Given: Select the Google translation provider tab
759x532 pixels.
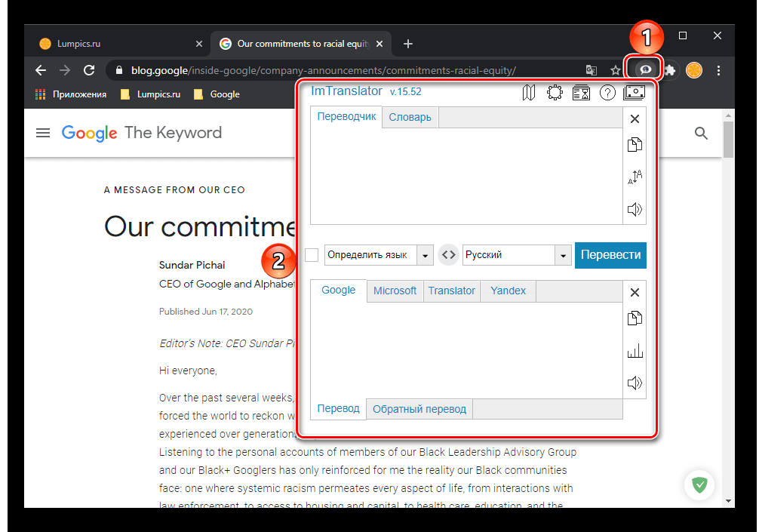Looking at the screenshot, I should (x=338, y=290).
